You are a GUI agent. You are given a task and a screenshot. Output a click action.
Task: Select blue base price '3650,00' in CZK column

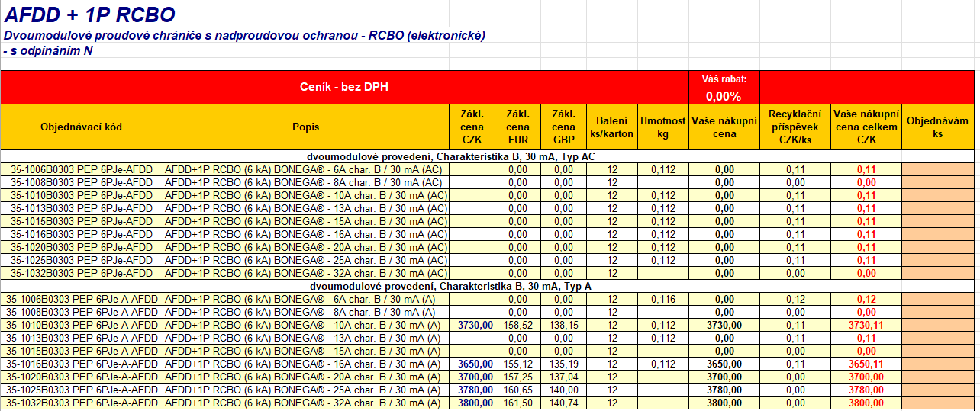coord(472,364)
